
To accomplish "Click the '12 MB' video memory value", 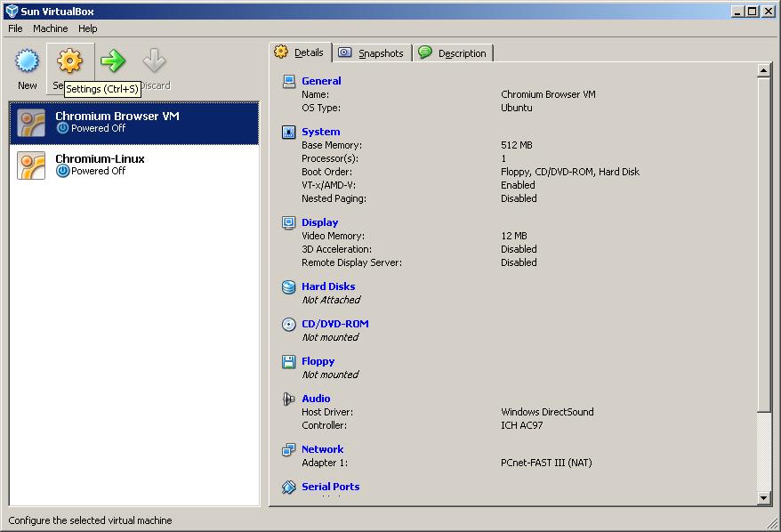I will coord(513,236).
